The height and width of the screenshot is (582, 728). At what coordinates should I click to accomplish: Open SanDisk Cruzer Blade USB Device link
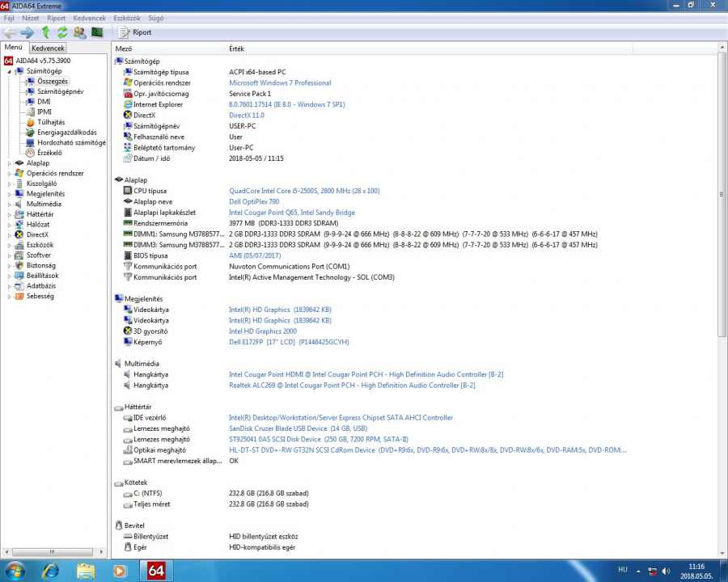click(298, 428)
